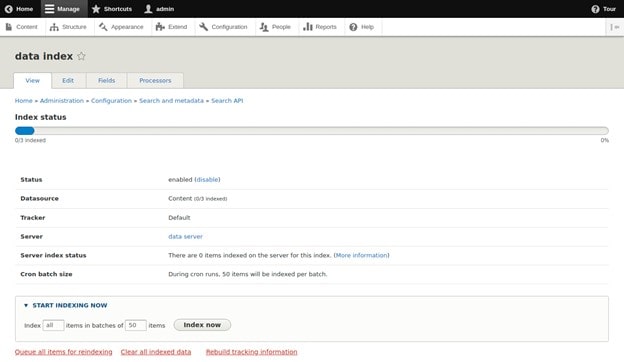Switch to the Fields tab
The width and height of the screenshot is (624, 362).
tap(107, 80)
